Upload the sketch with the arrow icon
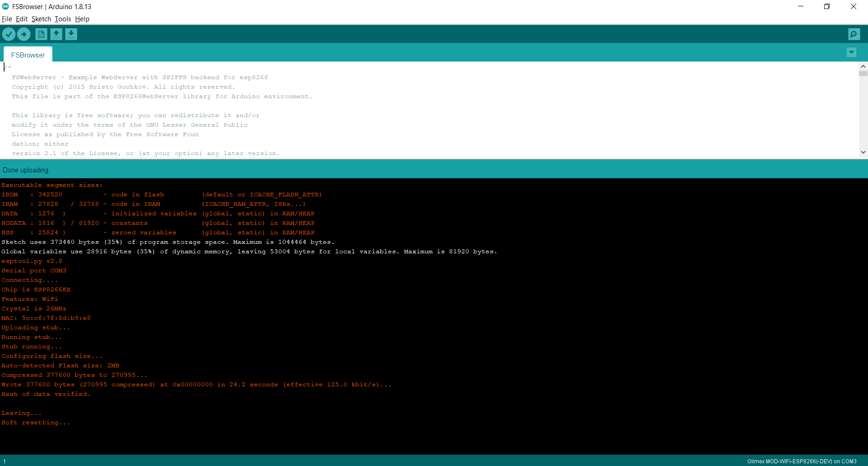 (x=24, y=34)
